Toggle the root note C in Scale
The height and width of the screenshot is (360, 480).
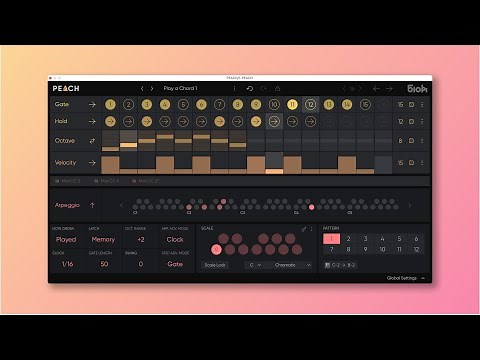(x=216, y=249)
